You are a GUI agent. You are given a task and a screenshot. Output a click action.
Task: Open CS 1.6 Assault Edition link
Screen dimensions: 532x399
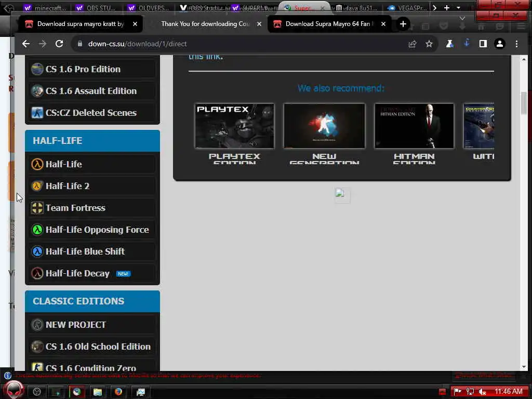pyautogui.click(x=92, y=91)
